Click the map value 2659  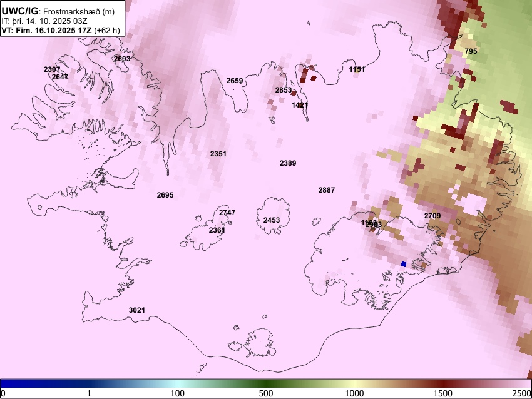[x=235, y=81]
